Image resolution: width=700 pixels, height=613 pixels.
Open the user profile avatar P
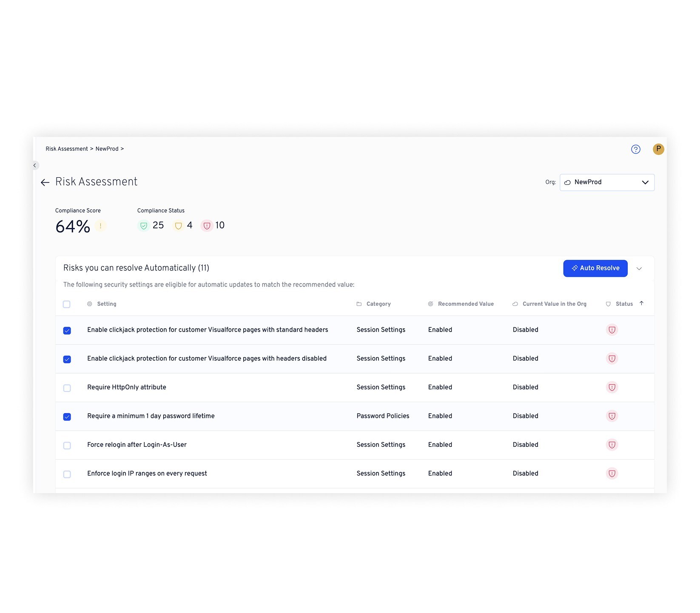coord(658,149)
